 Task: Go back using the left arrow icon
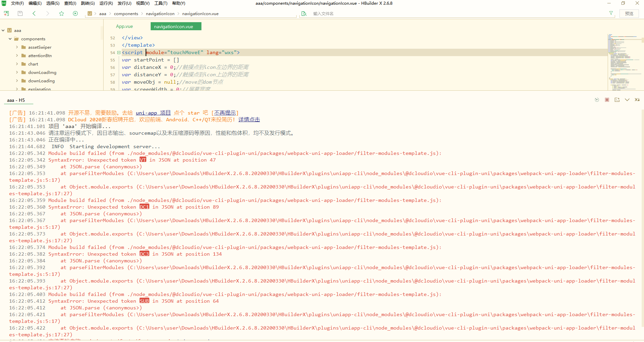pos(34,13)
